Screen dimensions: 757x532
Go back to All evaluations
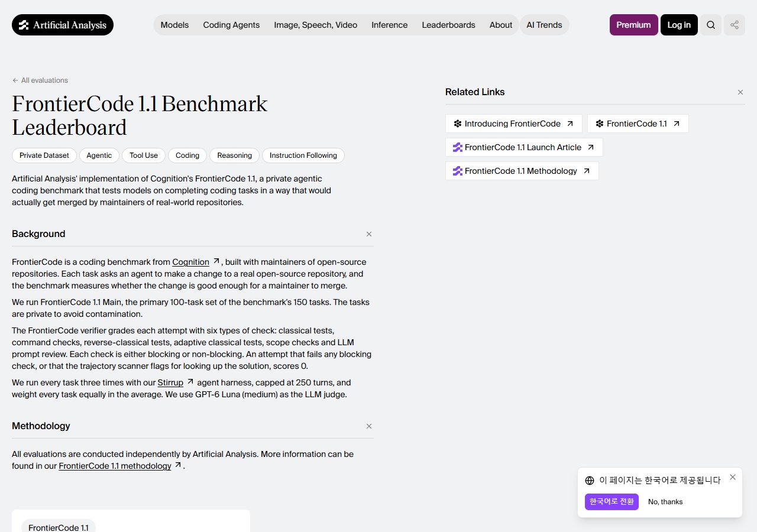coord(40,80)
